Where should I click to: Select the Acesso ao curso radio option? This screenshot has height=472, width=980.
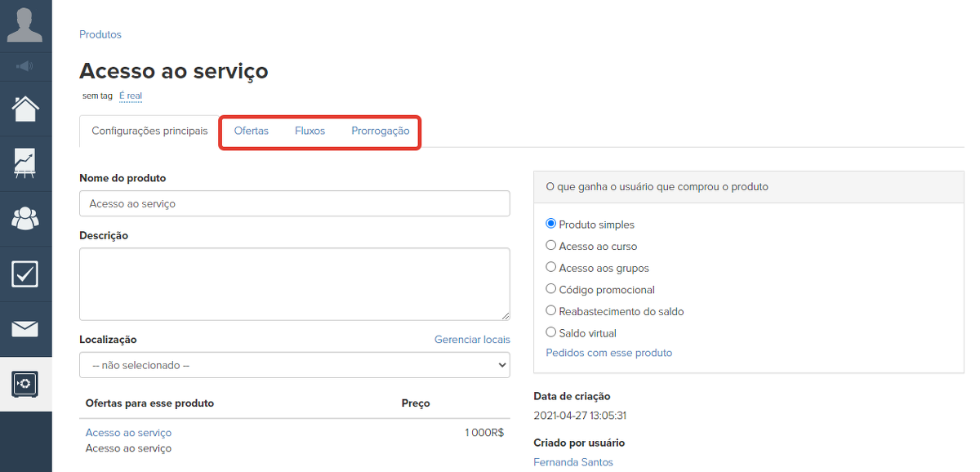[551, 245]
